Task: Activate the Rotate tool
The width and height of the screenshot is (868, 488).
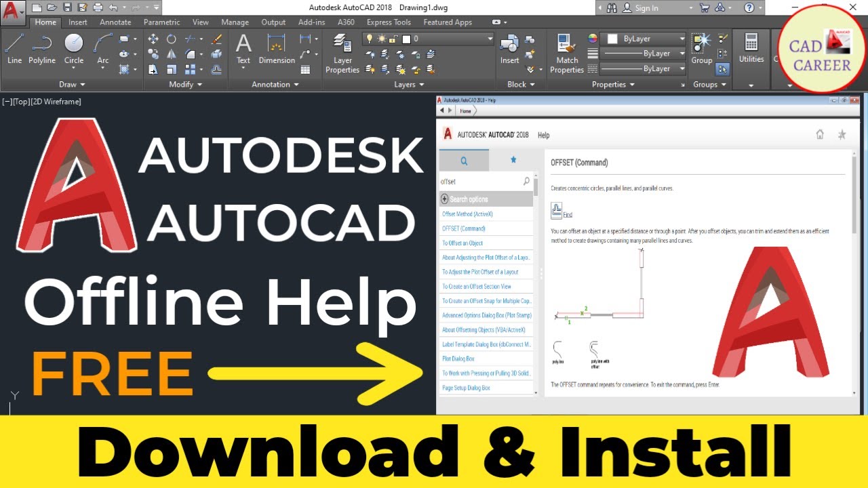Action: click(172, 39)
